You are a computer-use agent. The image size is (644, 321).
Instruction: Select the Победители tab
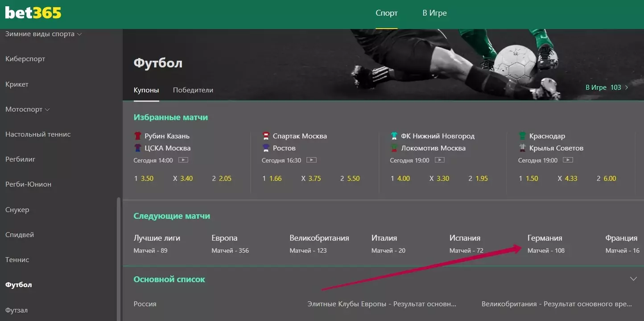(193, 90)
